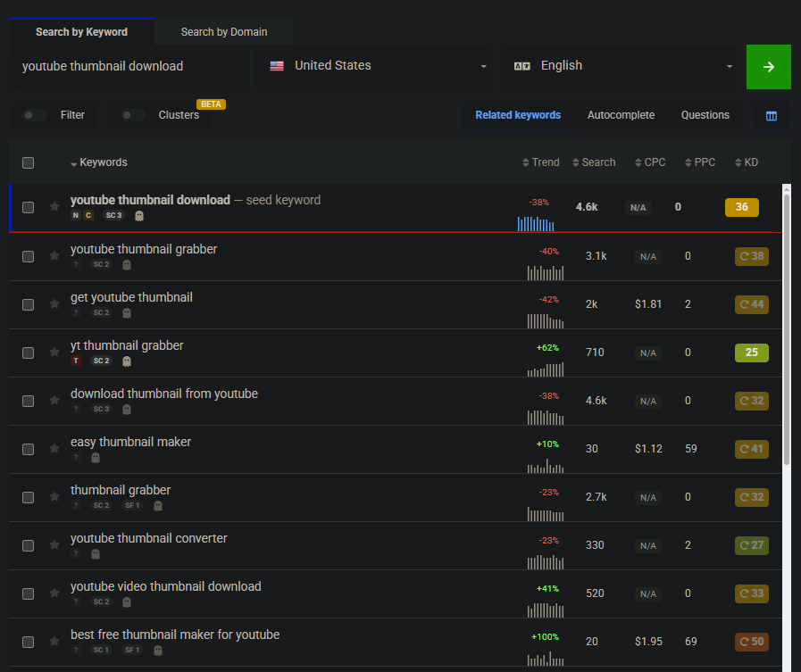Favorite 'get youtube thumbnail' with star icon
801x672 pixels.
[54, 304]
